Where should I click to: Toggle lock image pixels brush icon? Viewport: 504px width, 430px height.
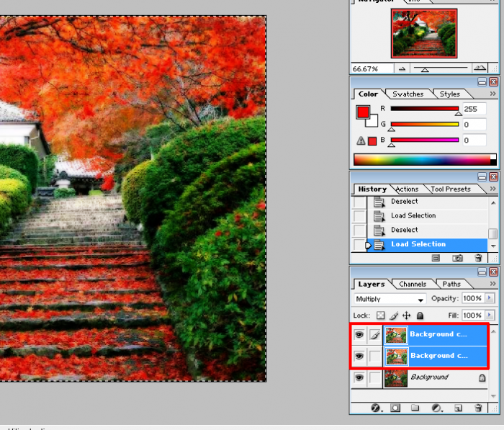tap(394, 315)
